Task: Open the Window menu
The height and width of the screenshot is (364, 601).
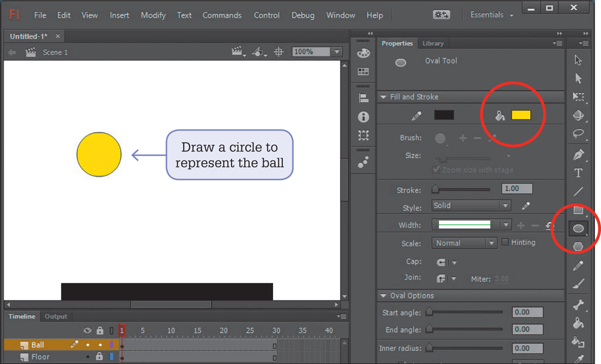Action: pos(341,15)
